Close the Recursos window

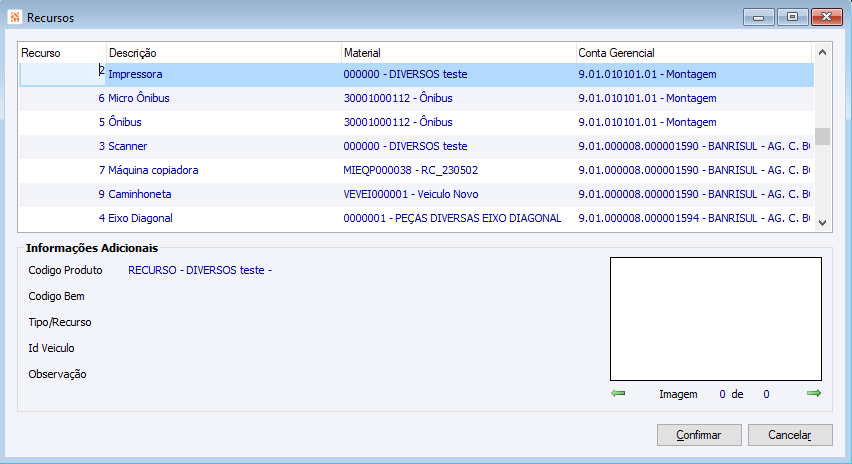click(826, 17)
